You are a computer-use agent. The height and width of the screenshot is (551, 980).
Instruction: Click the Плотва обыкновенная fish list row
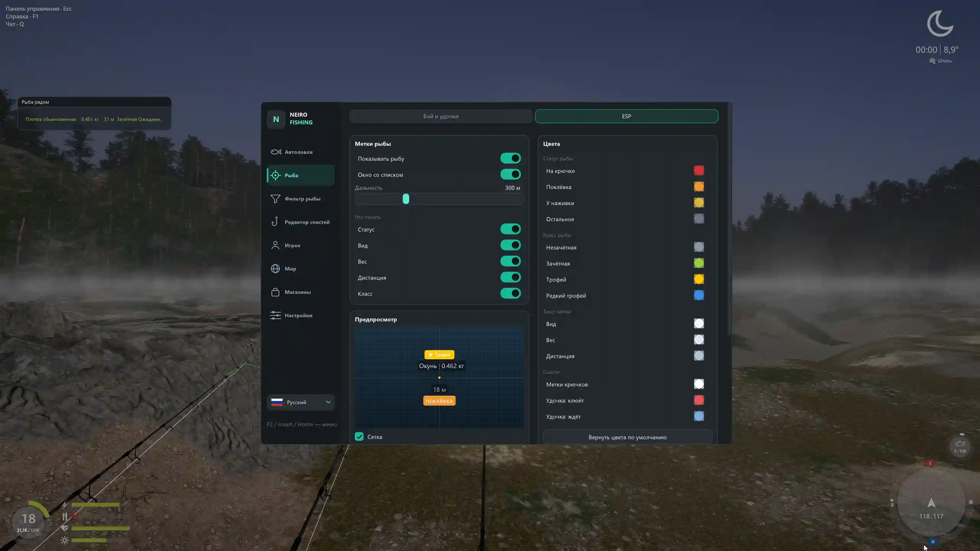94,119
